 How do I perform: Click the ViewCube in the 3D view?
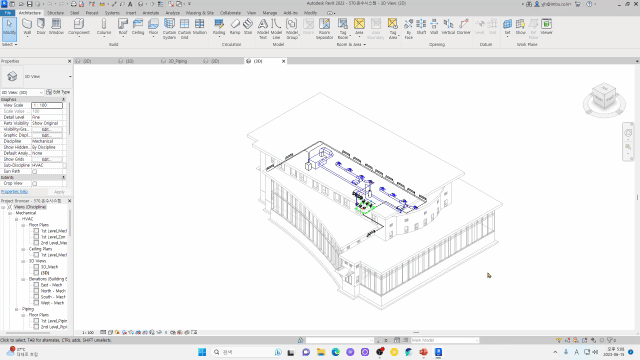604,98
